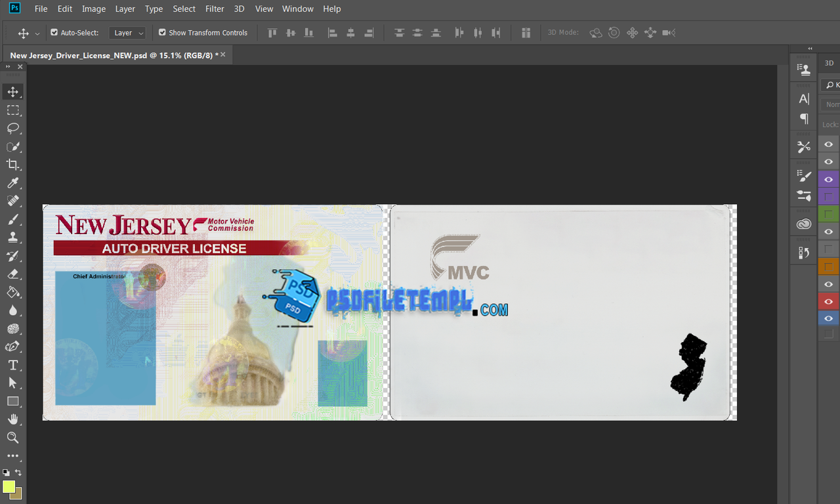840x504 pixels.
Task: Select the Rectangular Marquee tool
Action: click(x=12, y=110)
